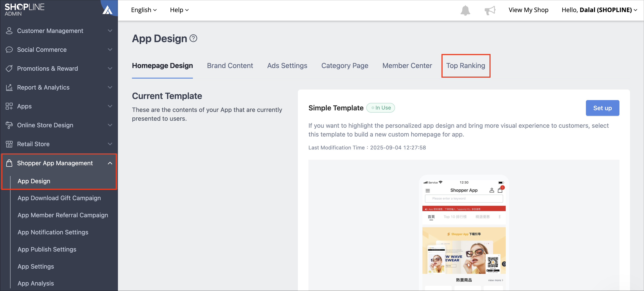This screenshot has width=644, height=291.
Task: Click the Current Template heading
Action: pyautogui.click(x=167, y=96)
